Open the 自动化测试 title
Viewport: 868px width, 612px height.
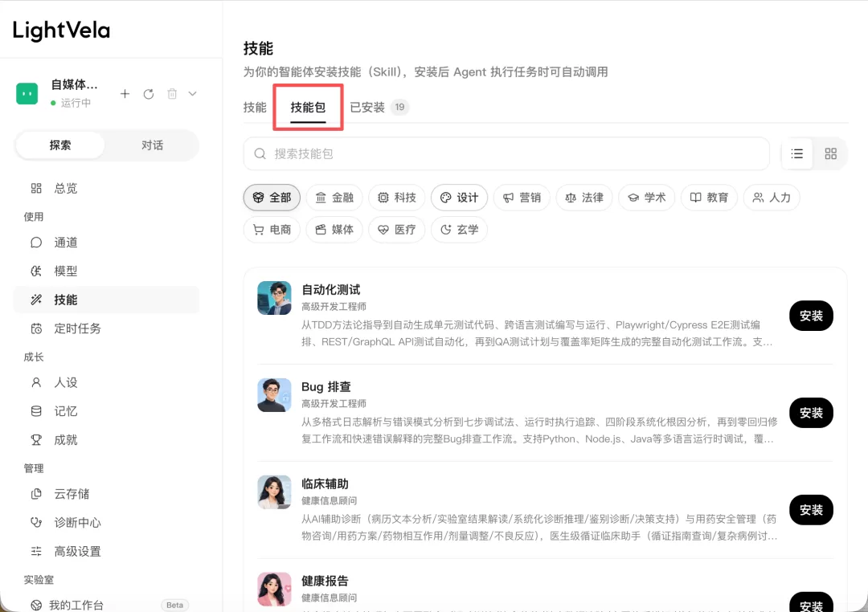330,290
